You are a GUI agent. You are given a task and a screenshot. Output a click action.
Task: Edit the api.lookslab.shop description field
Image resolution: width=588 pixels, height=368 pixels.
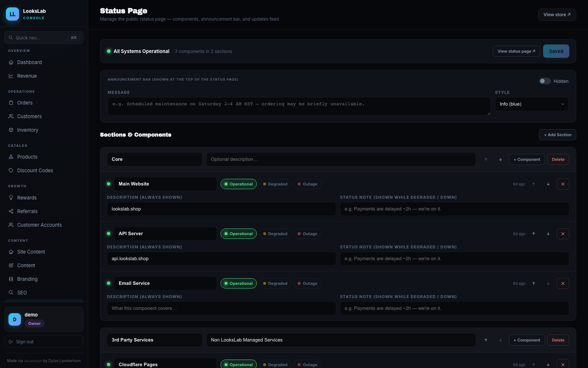click(x=221, y=259)
